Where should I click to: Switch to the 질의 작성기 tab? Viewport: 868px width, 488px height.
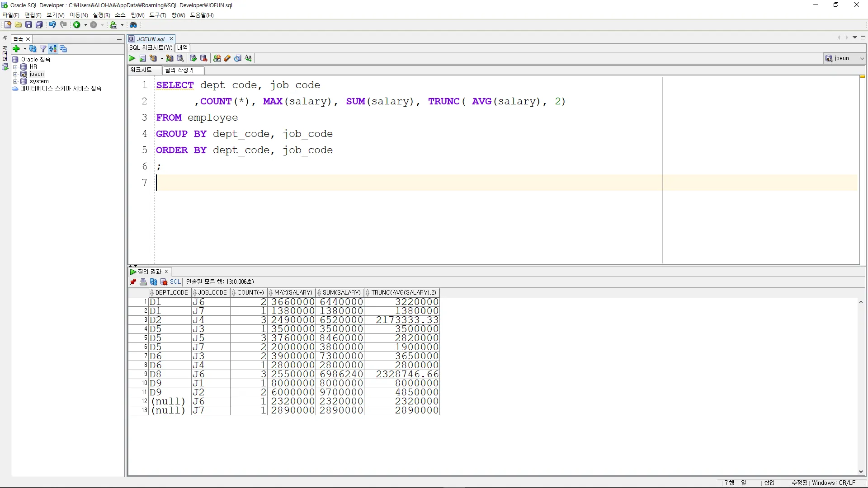point(179,70)
